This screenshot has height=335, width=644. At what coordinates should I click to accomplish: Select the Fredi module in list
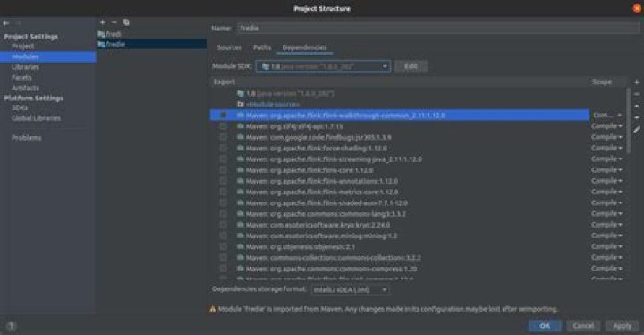click(151, 34)
